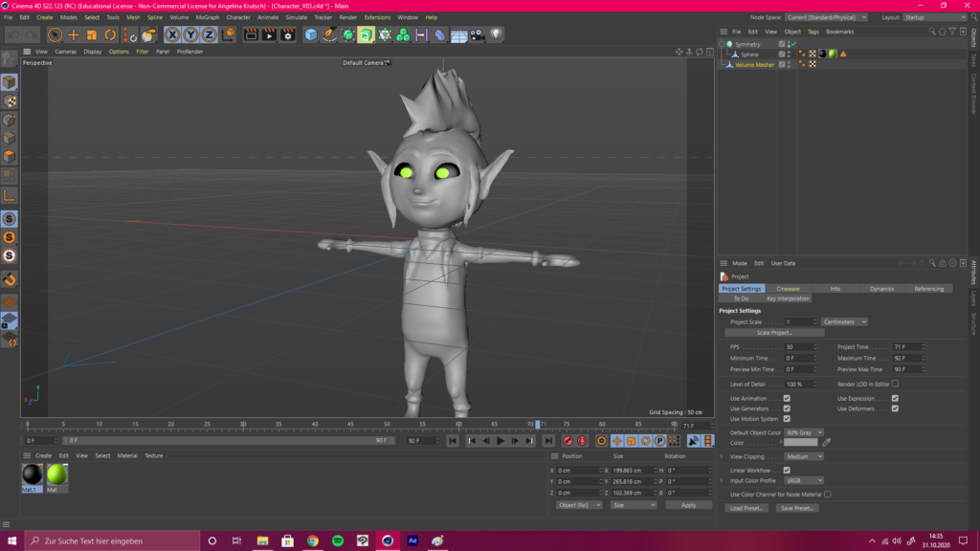Screen dimensions: 980x551
Task: Expand Default Object Color dropdown
Action: 803,432
